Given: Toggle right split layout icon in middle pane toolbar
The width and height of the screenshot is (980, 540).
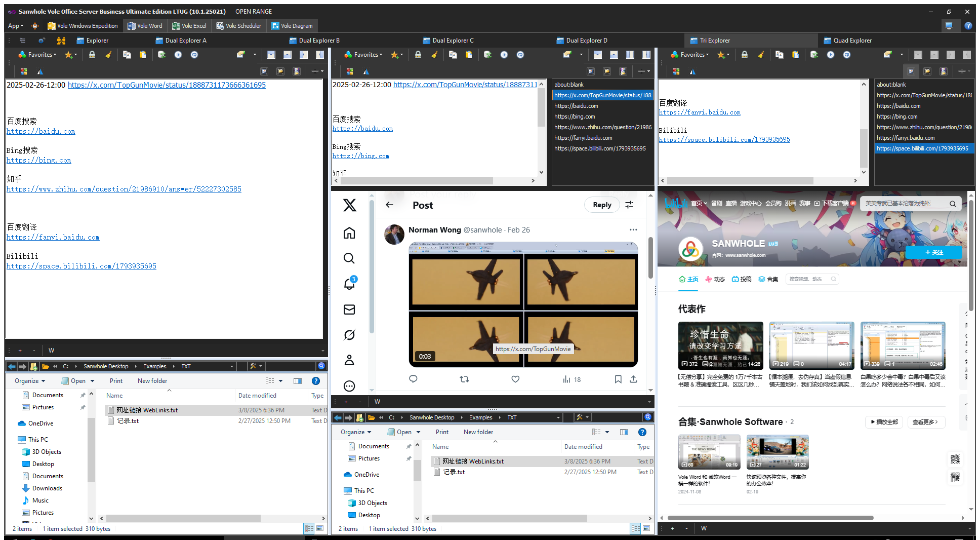Looking at the screenshot, I should pos(646,55).
